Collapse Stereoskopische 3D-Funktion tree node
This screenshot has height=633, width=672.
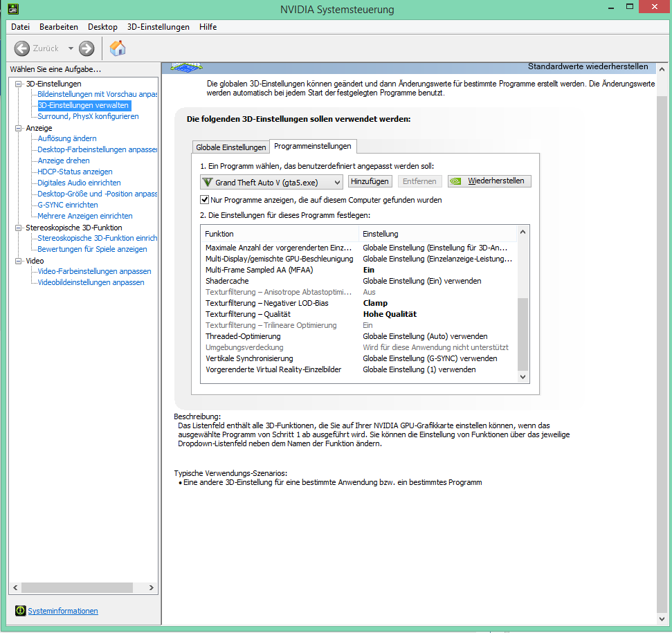[18, 228]
